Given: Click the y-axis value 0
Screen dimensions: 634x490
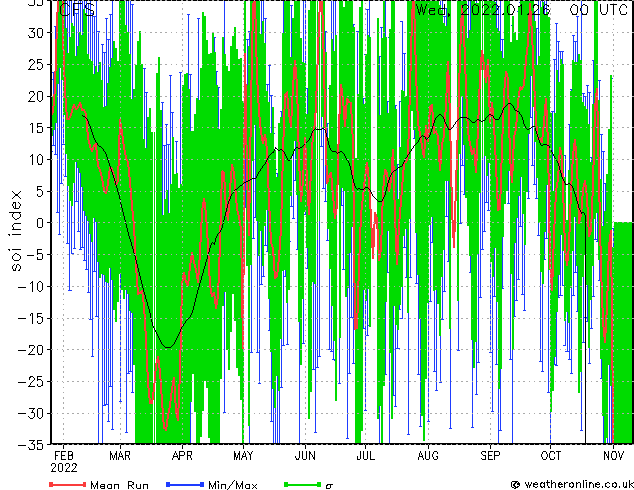Looking at the screenshot, I should coord(39,223).
